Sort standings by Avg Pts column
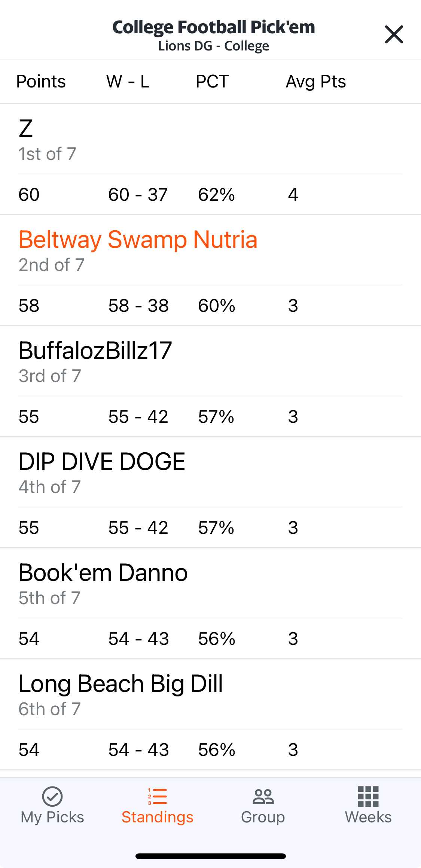Viewport: 421px width, 868px height. 316,81
